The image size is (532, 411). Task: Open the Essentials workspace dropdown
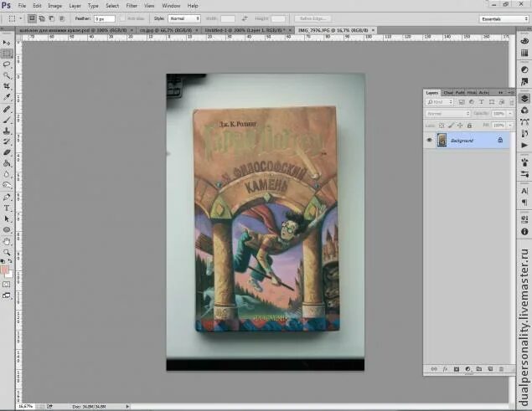pos(504,19)
